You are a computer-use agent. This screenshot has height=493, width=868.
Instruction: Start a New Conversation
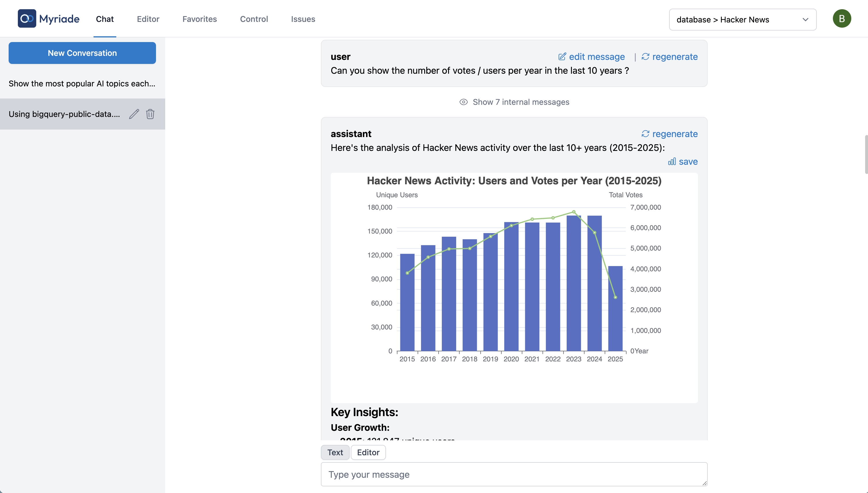pos(82,53)
